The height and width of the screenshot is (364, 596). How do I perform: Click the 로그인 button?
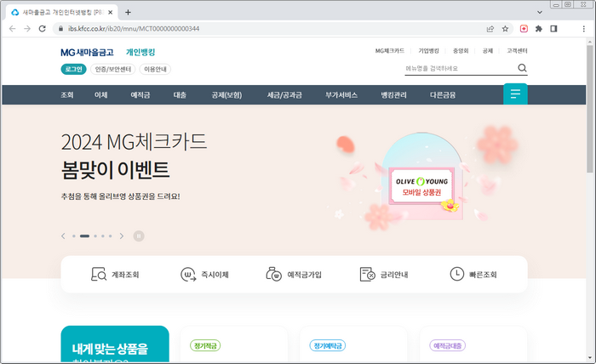74,69
